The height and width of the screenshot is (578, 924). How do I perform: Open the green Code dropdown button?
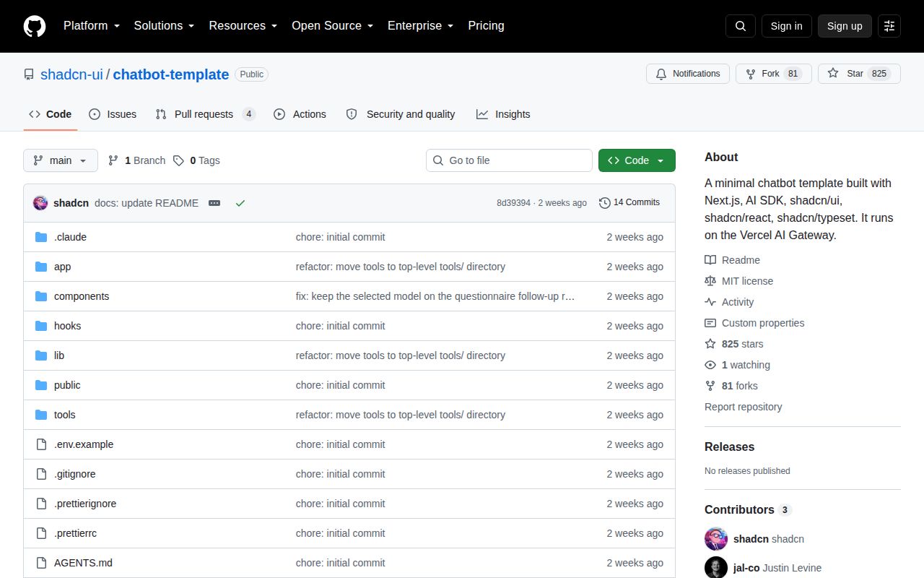[x=637, y=160]
